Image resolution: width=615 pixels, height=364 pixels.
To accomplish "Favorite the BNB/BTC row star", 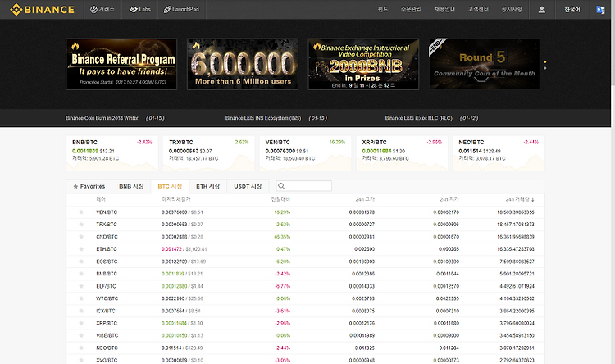I will 81,274.
